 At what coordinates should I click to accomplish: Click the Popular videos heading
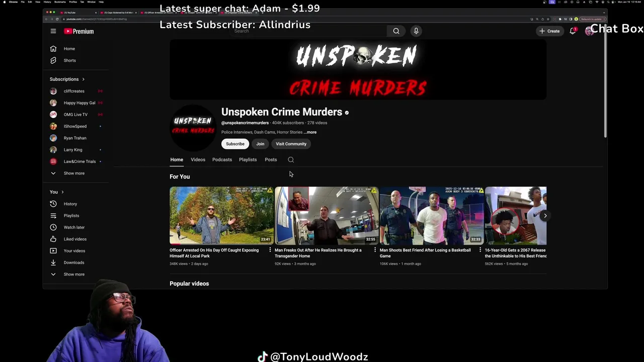click(189, 284)
